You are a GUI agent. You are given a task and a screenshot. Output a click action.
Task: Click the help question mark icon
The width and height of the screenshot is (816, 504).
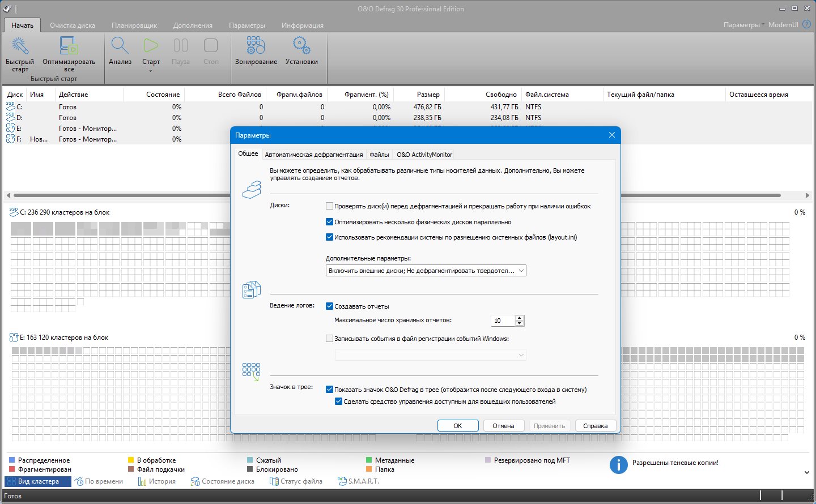pos(807,25)
